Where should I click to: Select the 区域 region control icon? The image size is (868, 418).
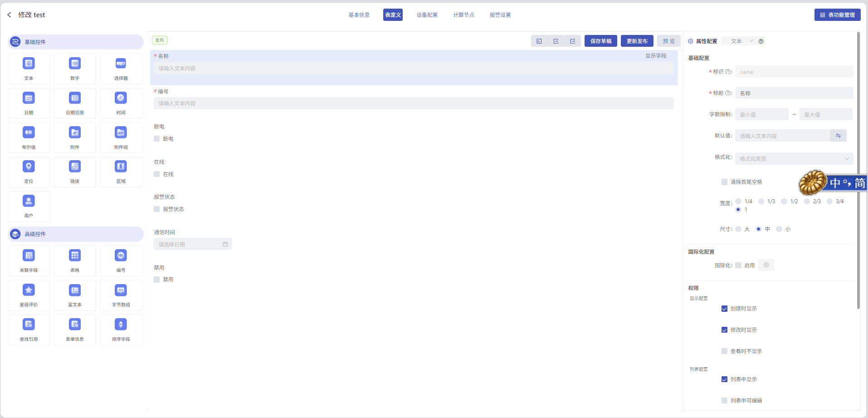121,167
